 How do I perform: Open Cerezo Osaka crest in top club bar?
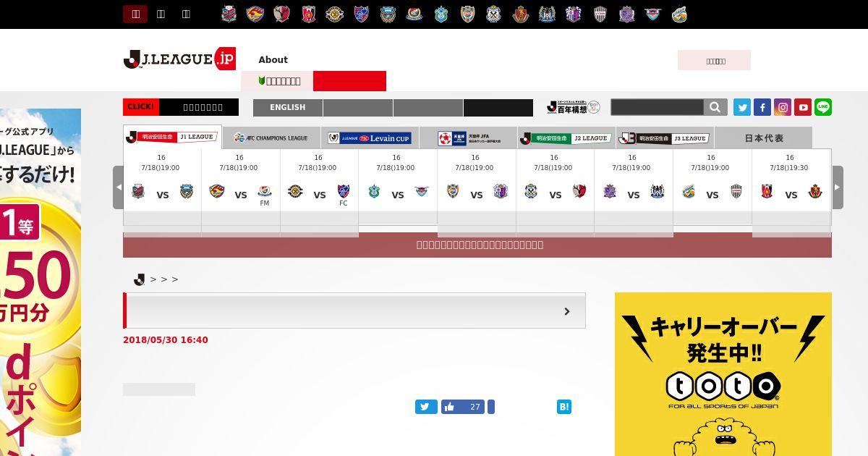(574, 14)
